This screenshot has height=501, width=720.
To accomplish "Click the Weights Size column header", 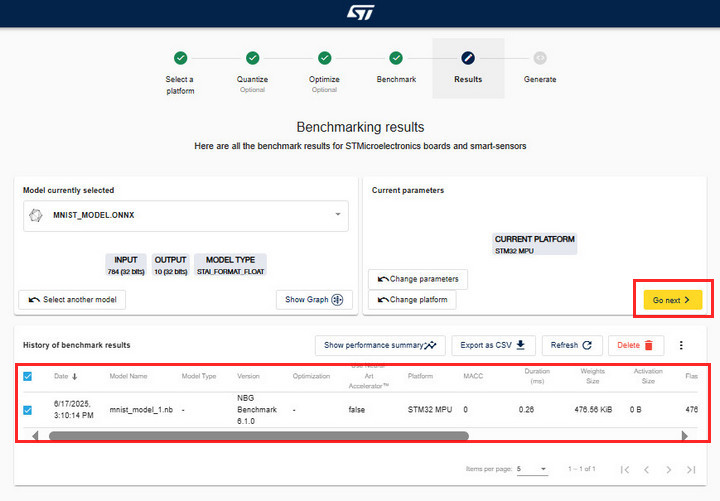I will point(592,376).
